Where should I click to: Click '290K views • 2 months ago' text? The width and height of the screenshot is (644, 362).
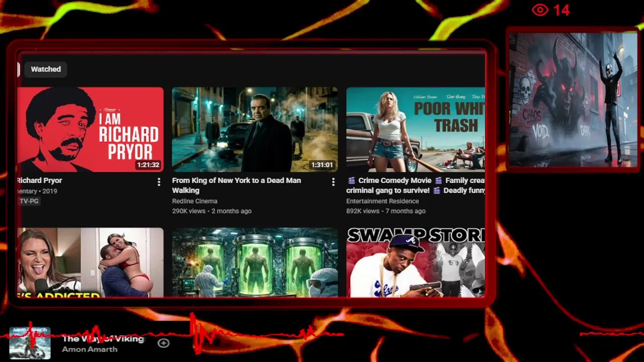pyautogui.click(x=212, y=211)
